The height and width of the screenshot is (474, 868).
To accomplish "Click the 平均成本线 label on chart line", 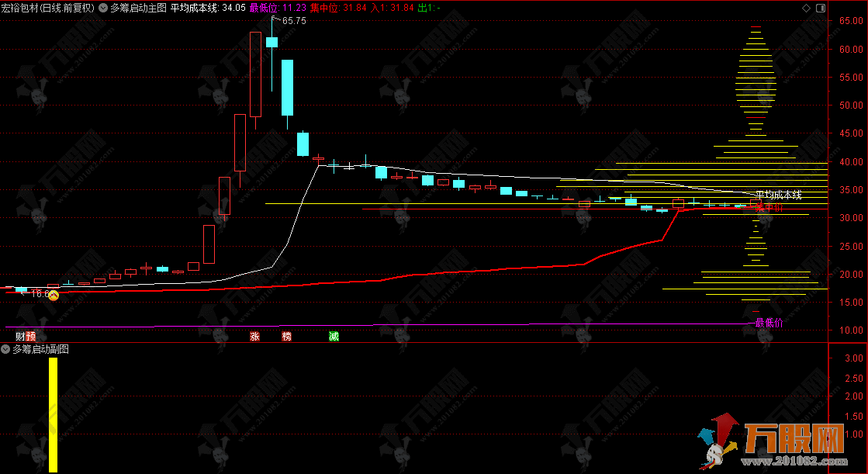I will pyautogui.click(x=778, y=195).
